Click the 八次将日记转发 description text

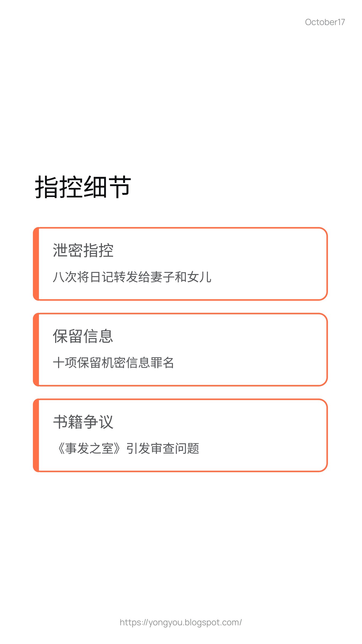132,277
